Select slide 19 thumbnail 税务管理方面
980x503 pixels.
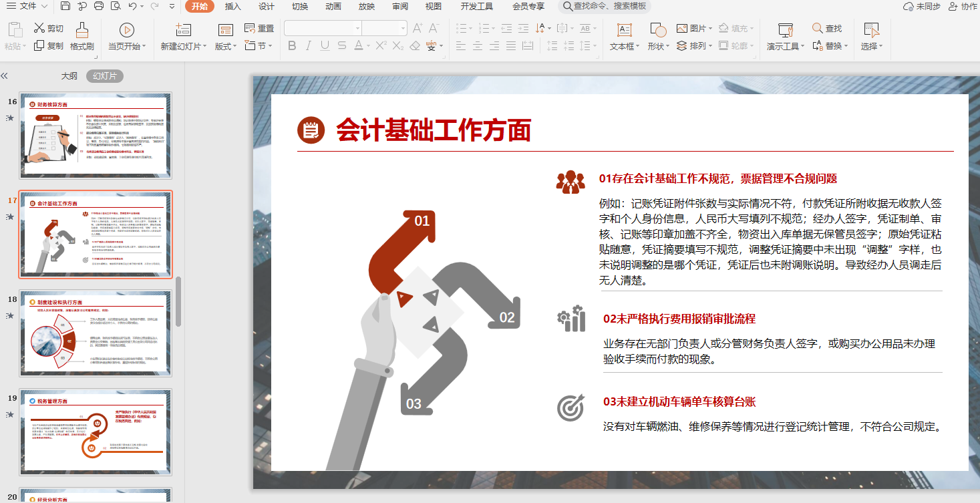tap(96, 432)
